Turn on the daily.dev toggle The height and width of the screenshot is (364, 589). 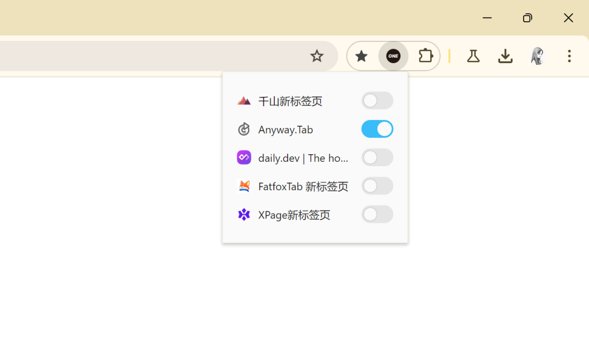[x=377, y=157]
